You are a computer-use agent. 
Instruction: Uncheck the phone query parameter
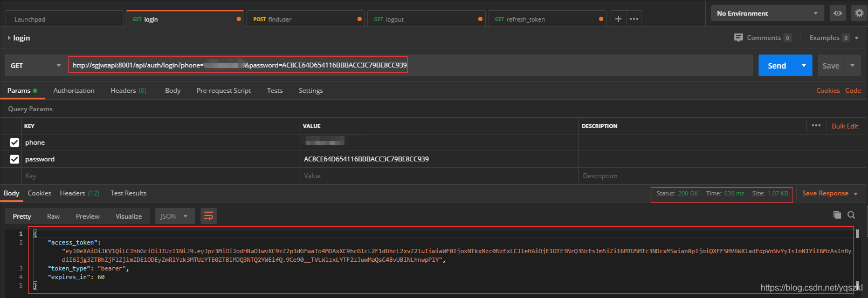(x=15, y=143)
